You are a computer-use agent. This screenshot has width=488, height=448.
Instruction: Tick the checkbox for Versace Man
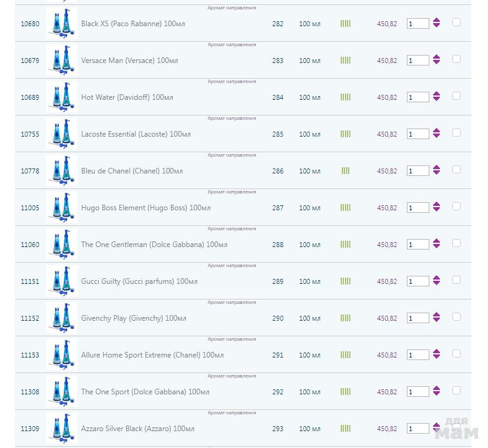pyautogui.click(x=456, y=59)
